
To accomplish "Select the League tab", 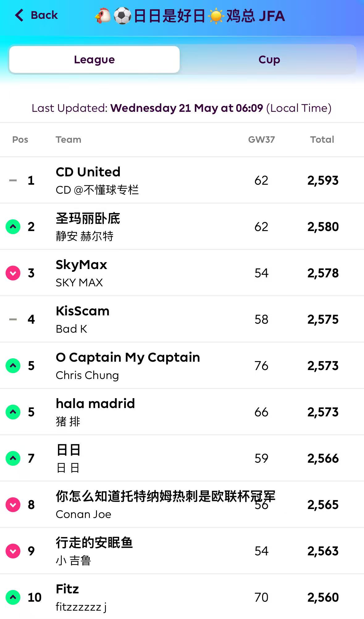I will click(x=94, y=60).
